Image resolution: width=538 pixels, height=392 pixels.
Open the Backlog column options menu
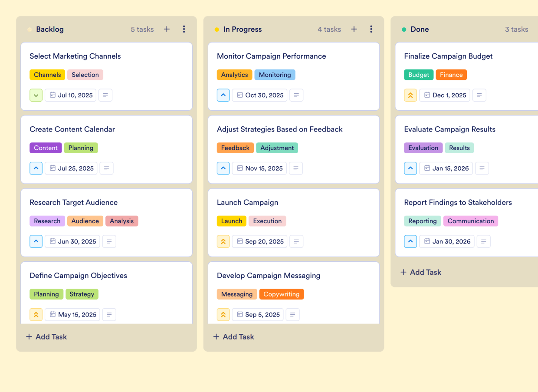click(x=184, y=29)
